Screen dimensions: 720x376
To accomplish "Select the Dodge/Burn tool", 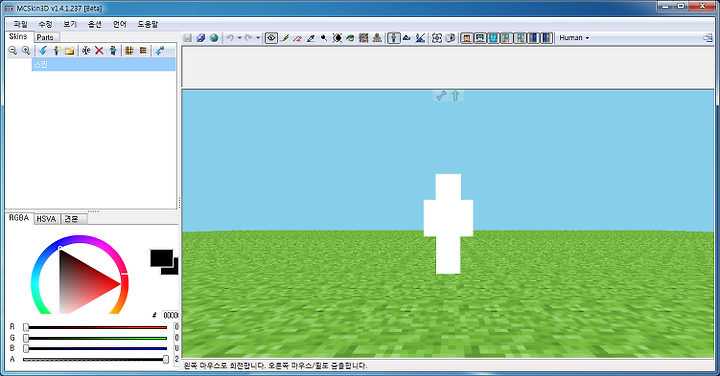I will [x=324, y=38].
